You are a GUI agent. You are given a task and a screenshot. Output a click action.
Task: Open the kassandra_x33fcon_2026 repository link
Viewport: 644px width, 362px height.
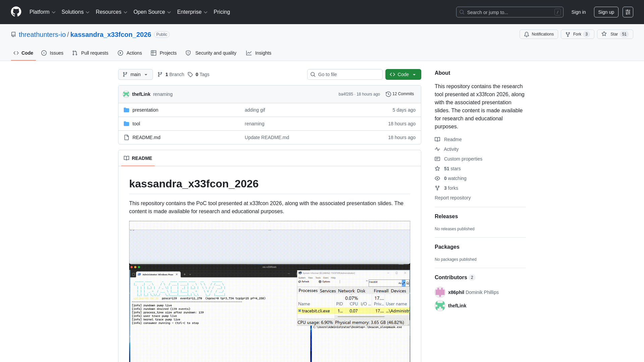(111, 35)
